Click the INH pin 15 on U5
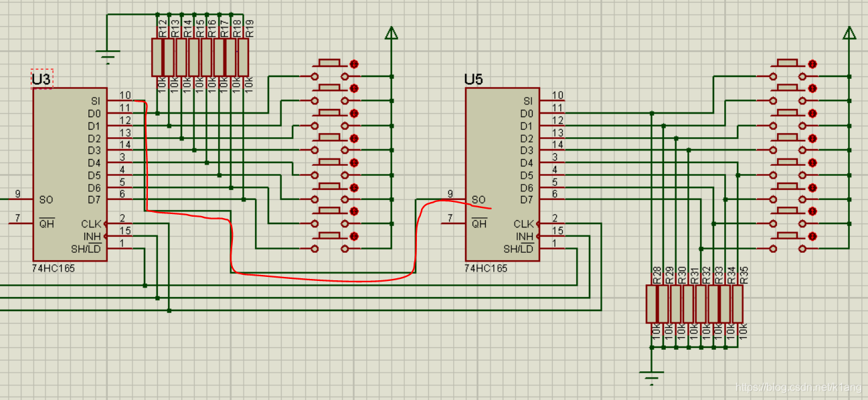The width and height of the screenshot is (868, 400). tap(551, 235)
